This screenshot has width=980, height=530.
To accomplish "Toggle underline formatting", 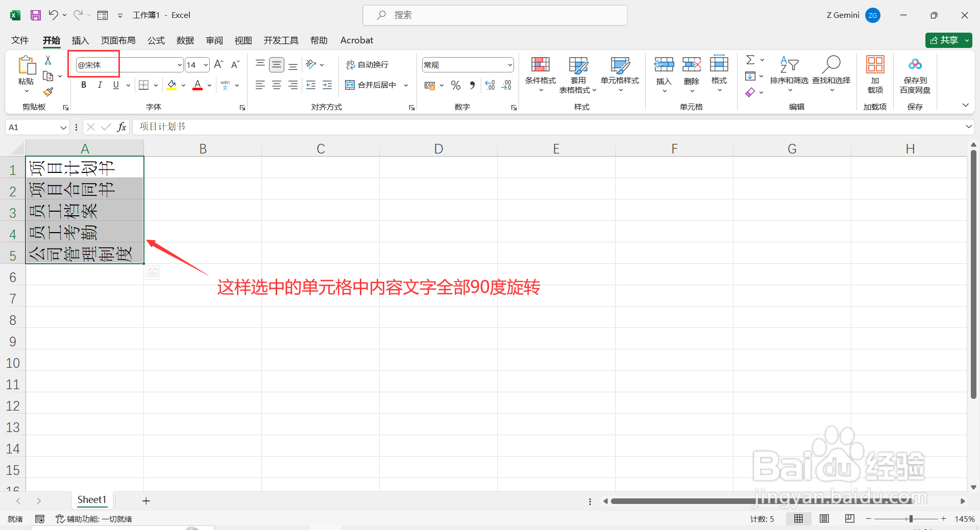I will tap(116, 85).
